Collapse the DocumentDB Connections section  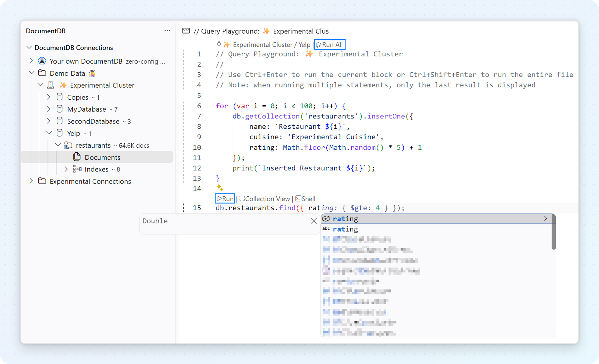(x=29, y=47)
